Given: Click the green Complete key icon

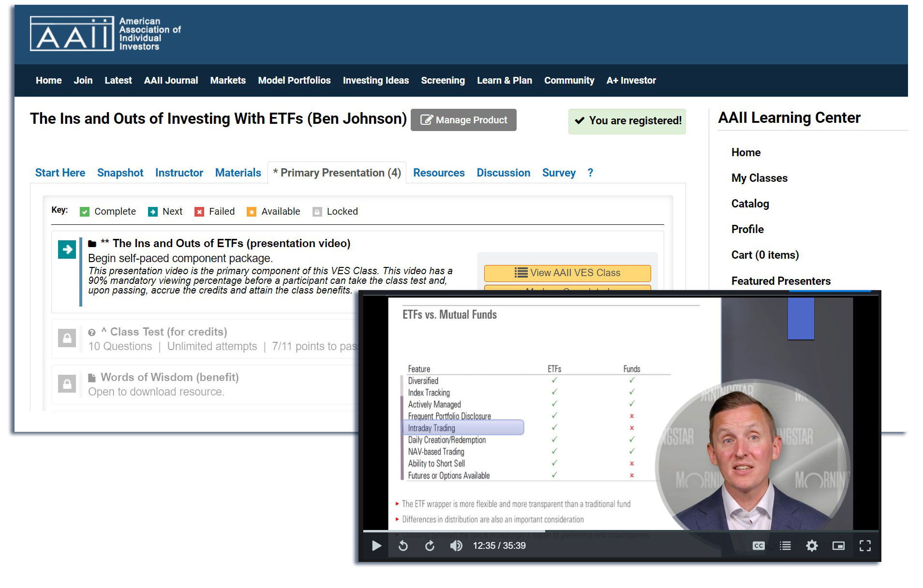Looking at the screenshot, I should click(x=85, y=212).
